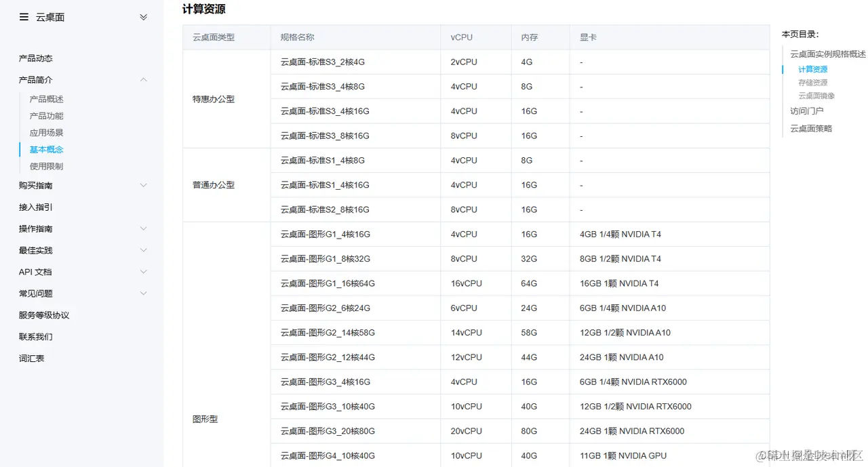
Task: Click the 计算资源 section heading
Action: tap(203, 9)
